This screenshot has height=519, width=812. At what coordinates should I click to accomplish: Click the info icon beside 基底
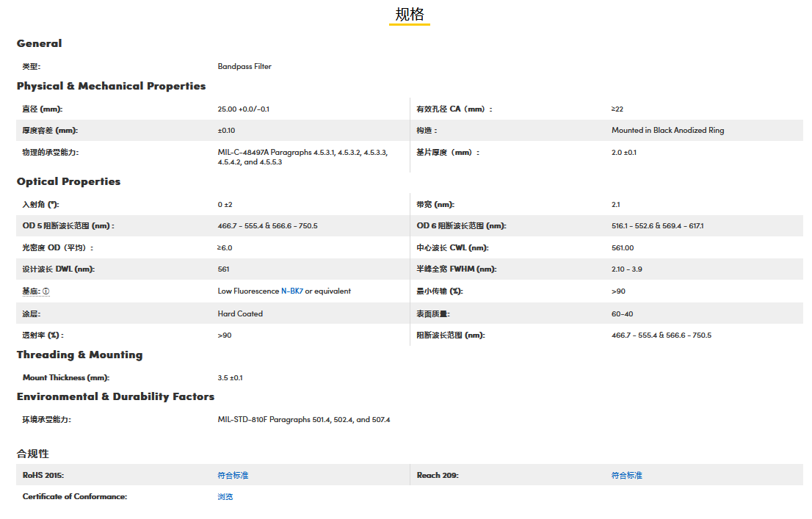(x=46, y=291)
